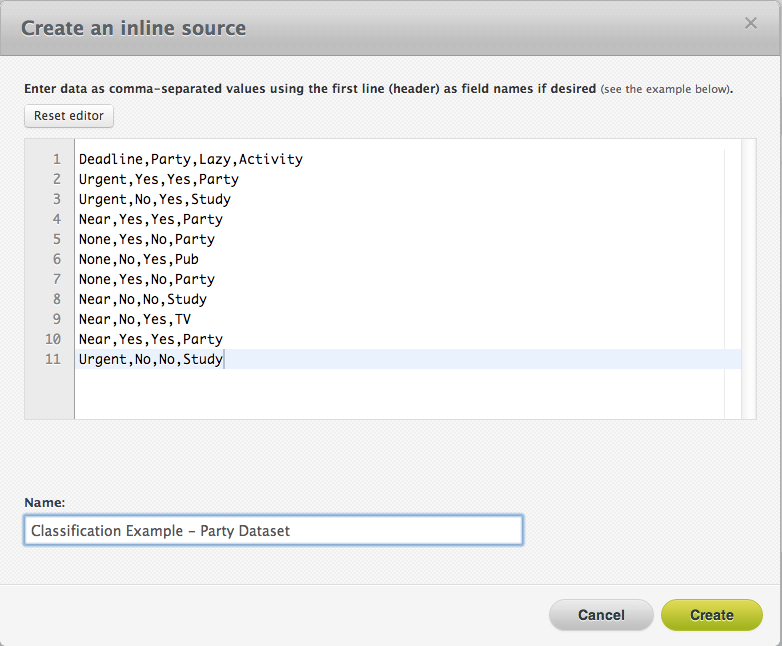Cancel the inline source creation
782x646 pixels.
coord(601,615)
